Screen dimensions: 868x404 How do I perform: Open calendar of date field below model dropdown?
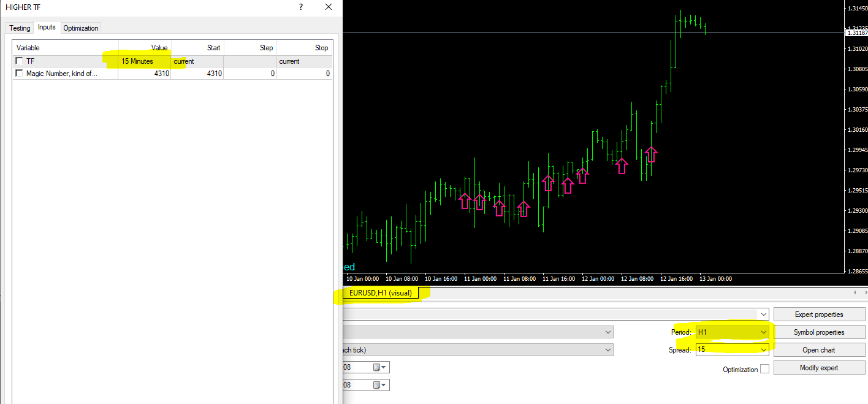click(380, 367)
